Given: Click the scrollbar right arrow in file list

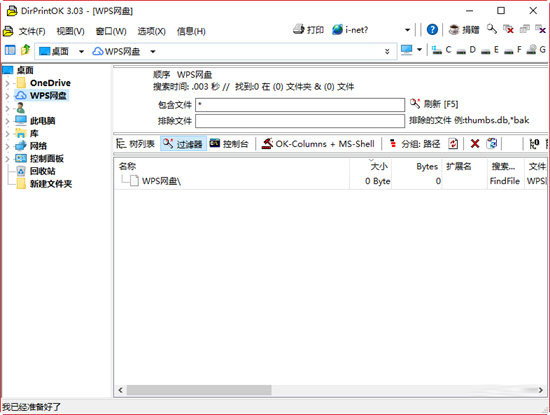Looking at the screenshot, I should coord(541,390).
